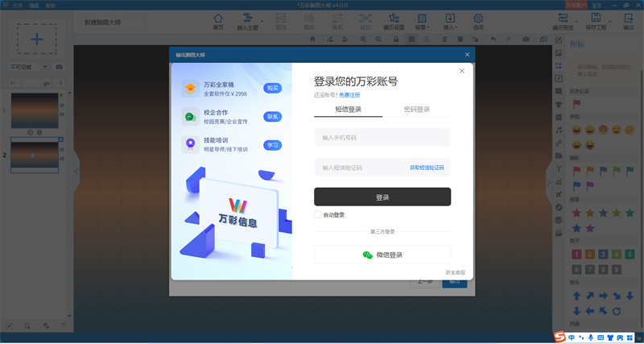The height and width of the screenshot is (344, 644).
Task: Choose the blue up arrow icon
Action: pyautogui.click(x=576, y=296)
